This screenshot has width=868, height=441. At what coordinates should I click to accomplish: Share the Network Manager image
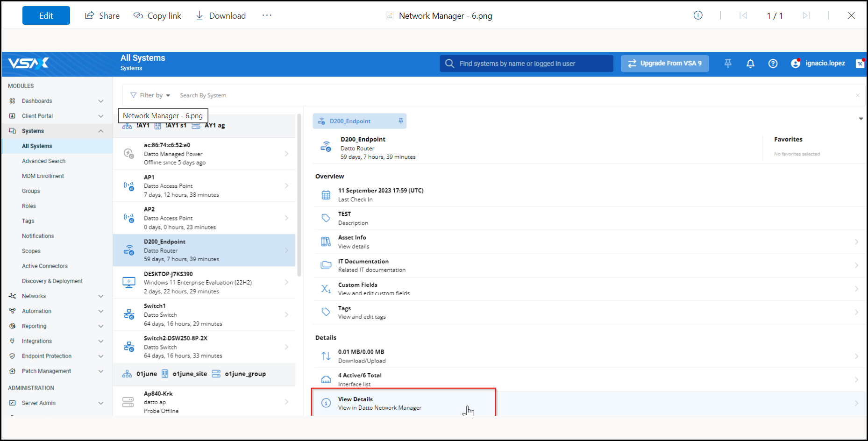(x=102, y=15)
